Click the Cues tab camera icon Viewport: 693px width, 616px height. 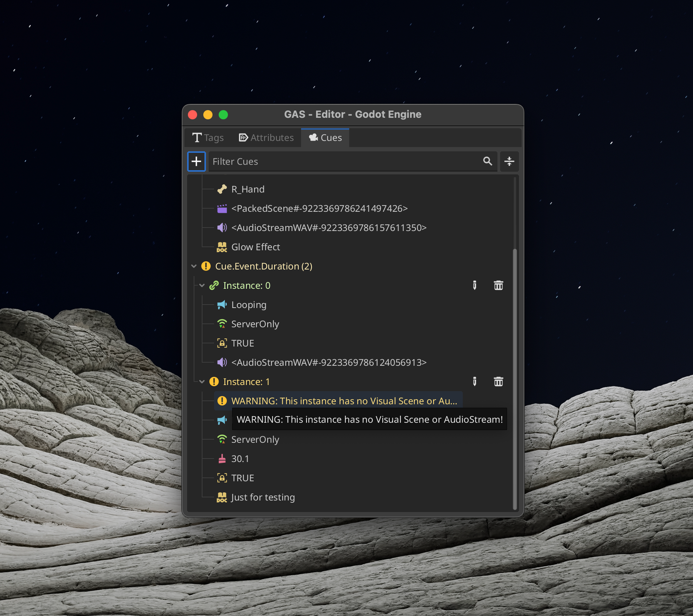313,137
